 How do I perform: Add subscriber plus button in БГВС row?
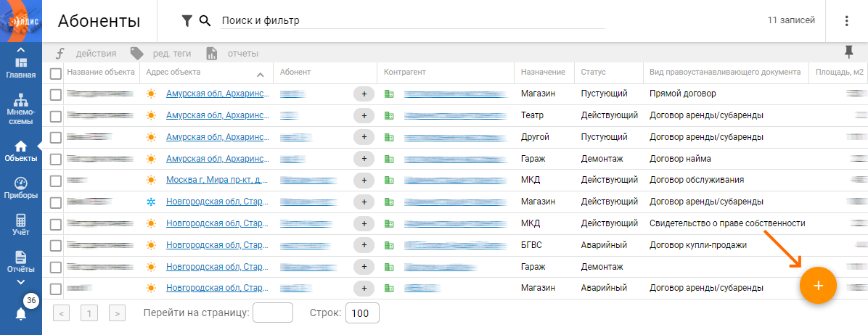(364, 245)
